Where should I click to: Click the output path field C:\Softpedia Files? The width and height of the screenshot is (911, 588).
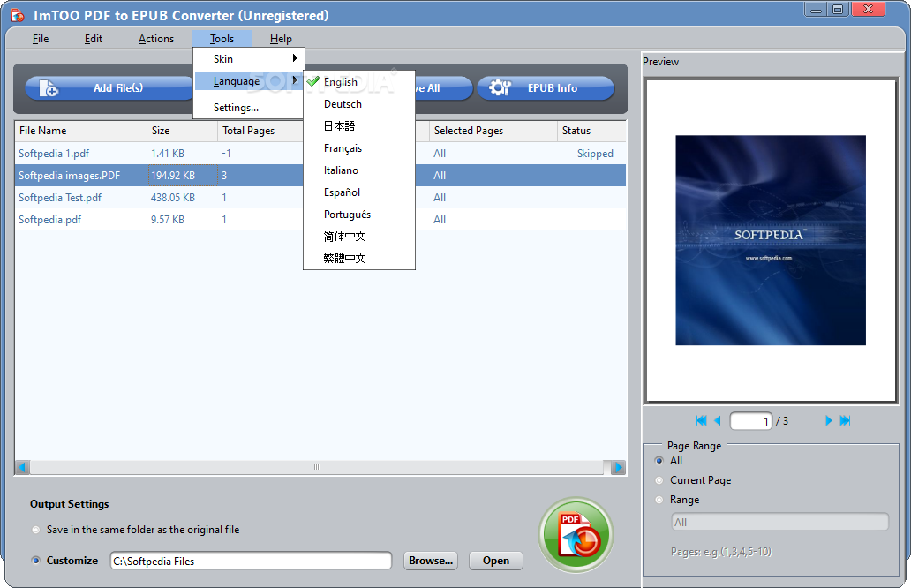coord(251,561)
